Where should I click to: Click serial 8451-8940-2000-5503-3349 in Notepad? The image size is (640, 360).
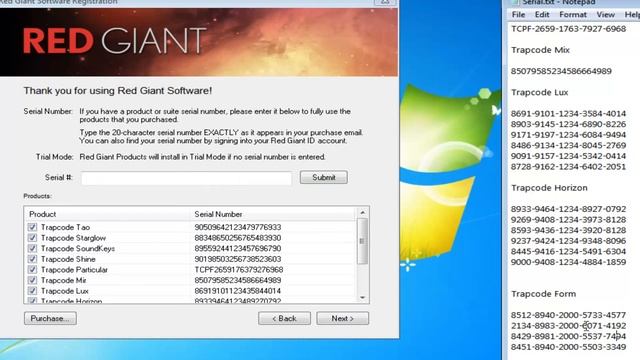click(x=568, y=347)
